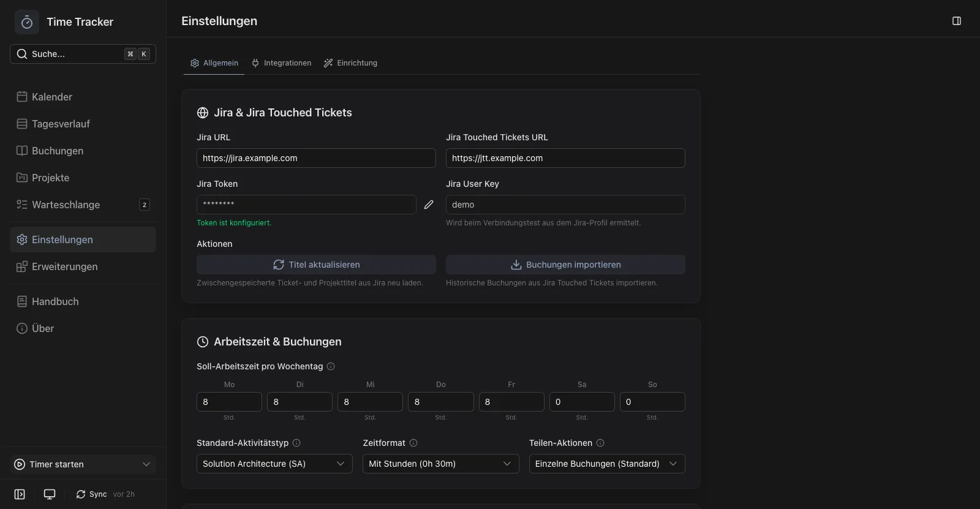Click the So working hours field
Image resolution: width=980 pixels, height=509 pixels.
coord(652,402)
